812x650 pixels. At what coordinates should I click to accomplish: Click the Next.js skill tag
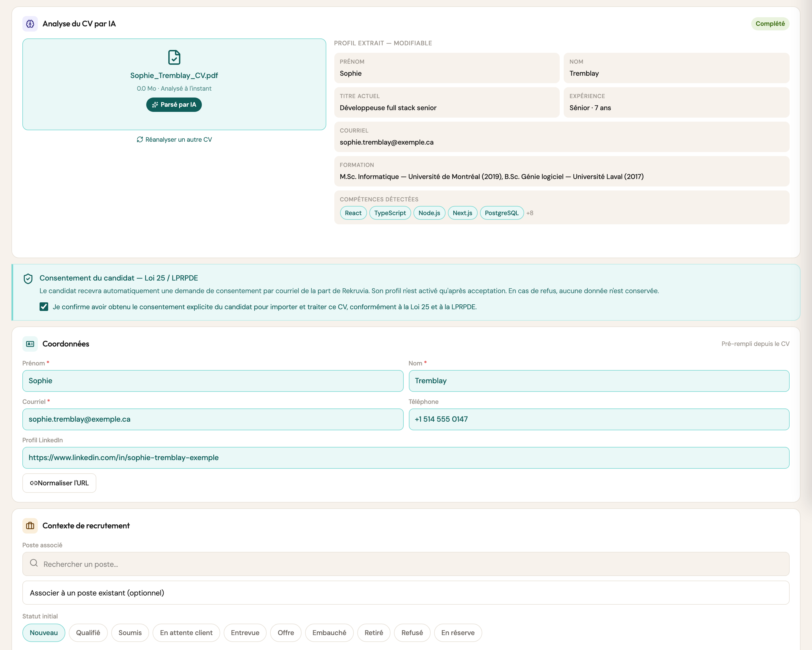click(x=462, y=213)
